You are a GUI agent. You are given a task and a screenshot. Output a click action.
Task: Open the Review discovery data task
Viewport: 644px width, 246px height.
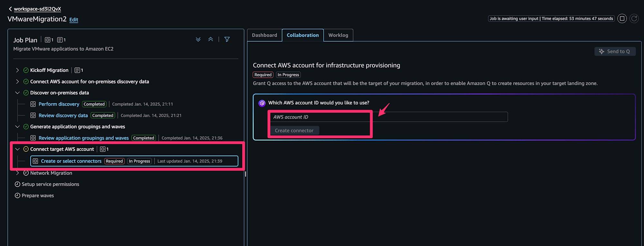coord(63,115)
